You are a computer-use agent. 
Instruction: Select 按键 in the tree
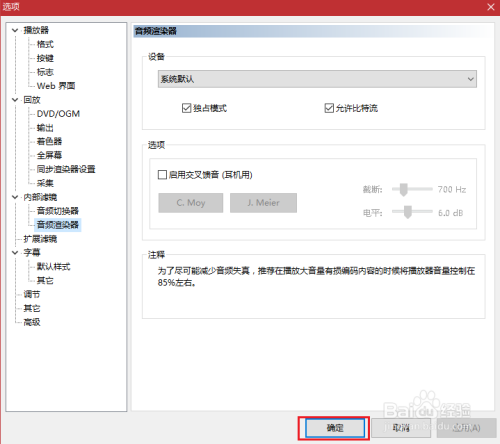click(x=45, y=58)
